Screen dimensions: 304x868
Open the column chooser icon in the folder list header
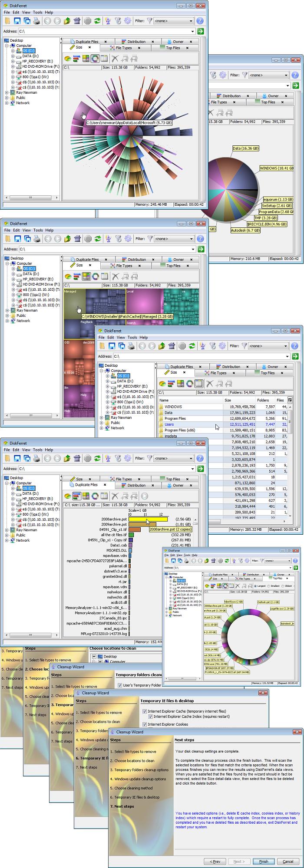coord(290,400)
